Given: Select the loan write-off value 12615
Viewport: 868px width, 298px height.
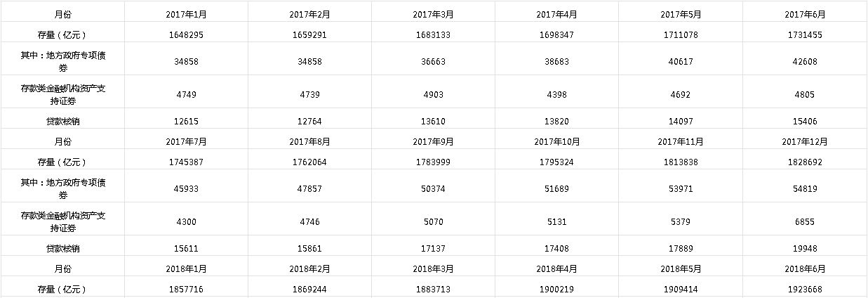Looking at the screenshot, I should (x=186, y=121).
